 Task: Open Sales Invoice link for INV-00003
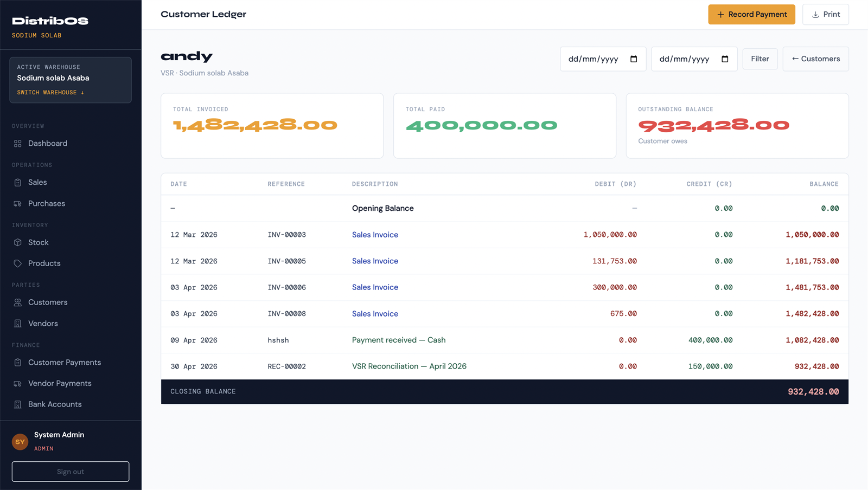point(375,235)
